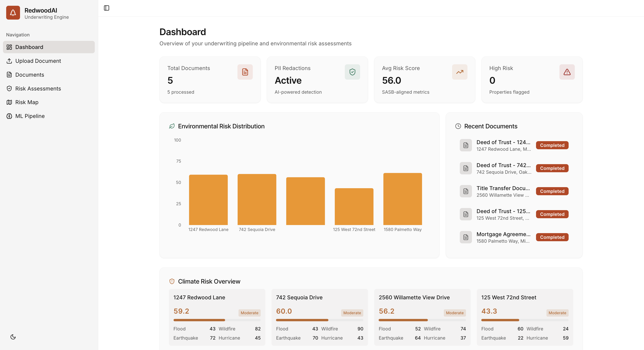Screen dimensions: 644x350
Task: Open the Title Transfer document entry
Action: click(x=503, y=191)
